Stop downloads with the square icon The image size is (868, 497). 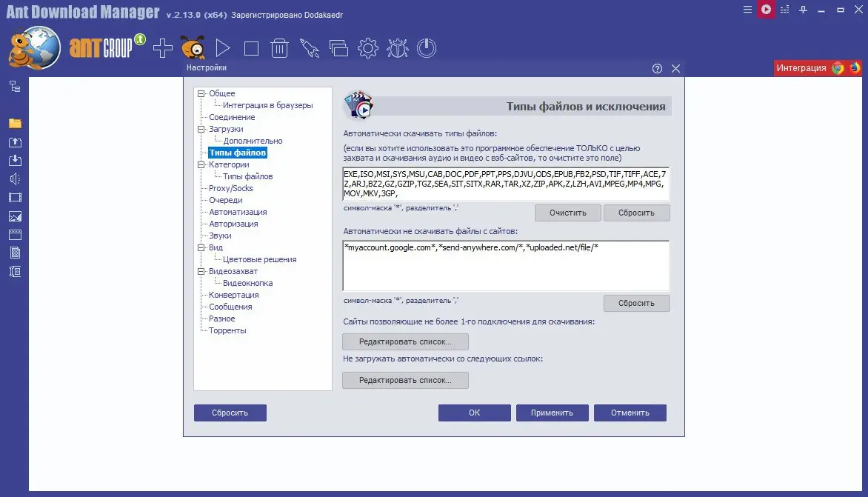[251, 49]
